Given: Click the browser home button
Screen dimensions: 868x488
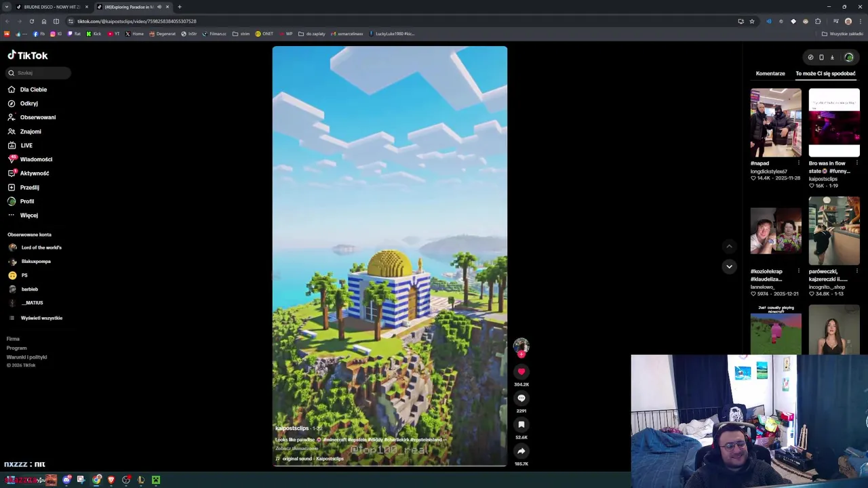Looking at the screenshot, I should tap(44, 21).
